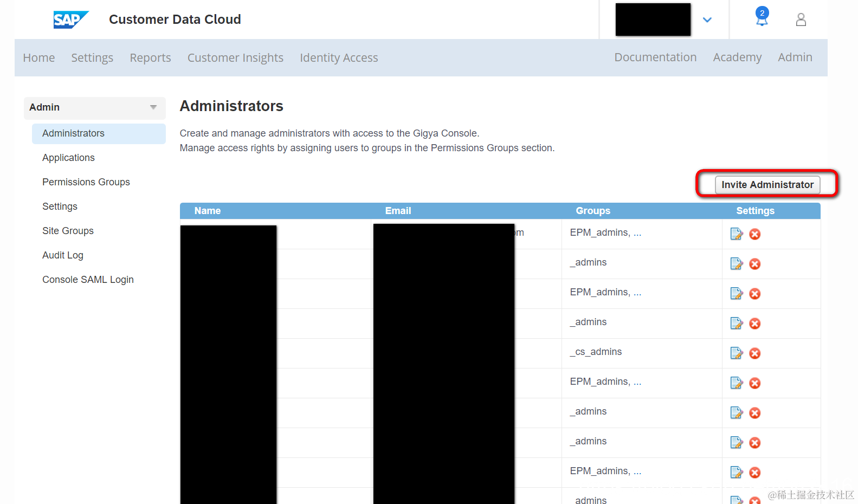Open the Documentation link
Viewport: 858px width, 504px height.
pyautogui.click(x=655, y=57)
